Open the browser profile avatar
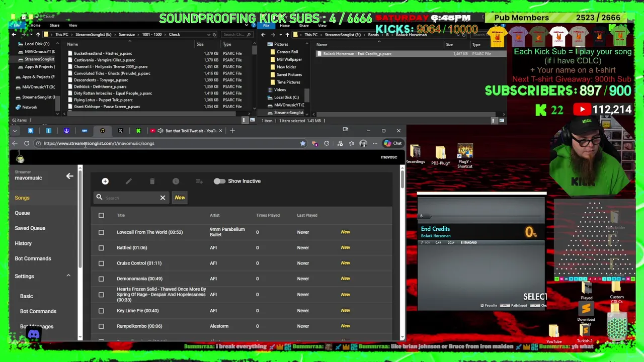Screen dimensions: 644x362 click(x=363, y=143)
